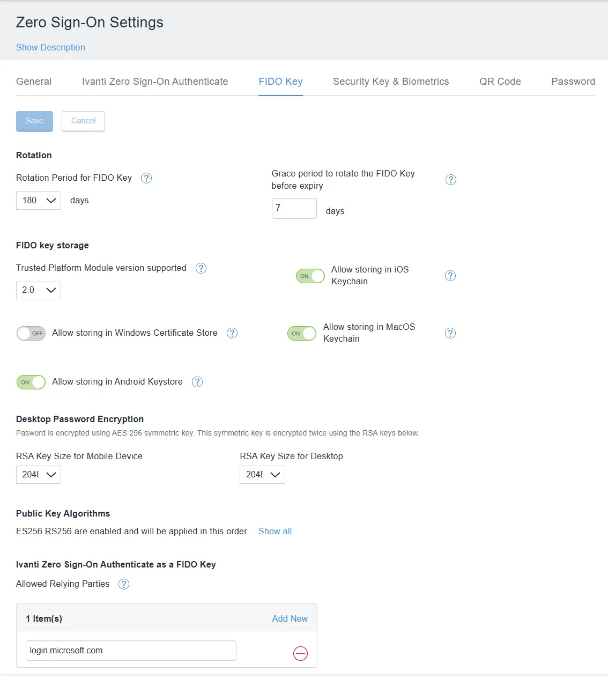
Task: Click the Zero Sign-On Settings page title
Action: (90, 22)
